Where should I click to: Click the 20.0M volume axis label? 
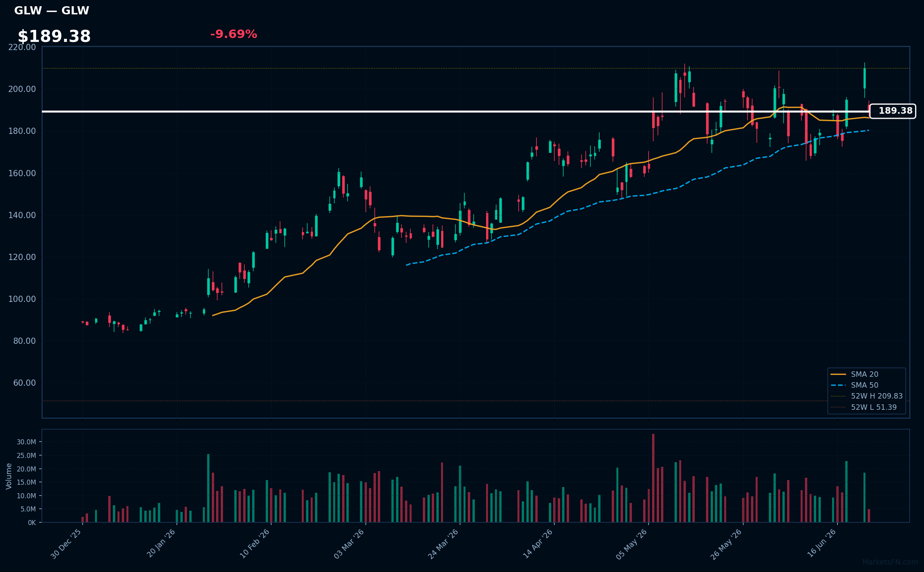[x=26, y=469]
